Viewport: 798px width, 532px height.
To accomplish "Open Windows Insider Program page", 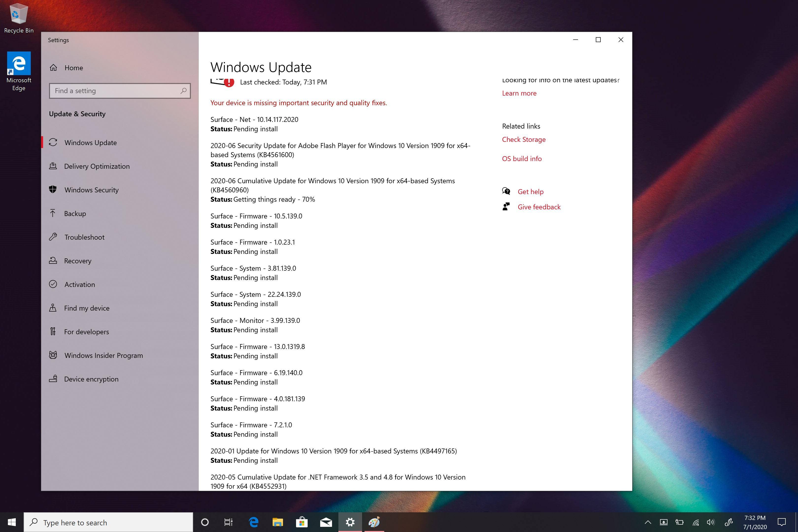I will click(103, 355).
